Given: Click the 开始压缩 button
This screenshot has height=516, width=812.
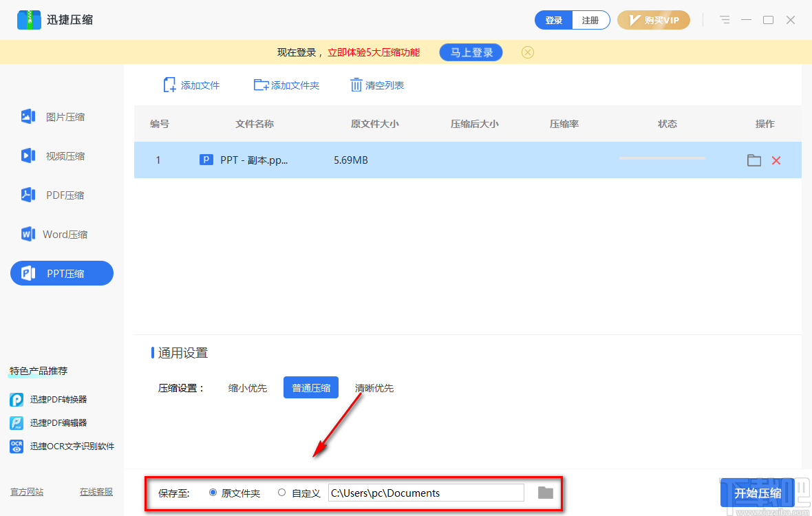Looking at the screenshot, I should pyautogui.click(x=757, y=493).
